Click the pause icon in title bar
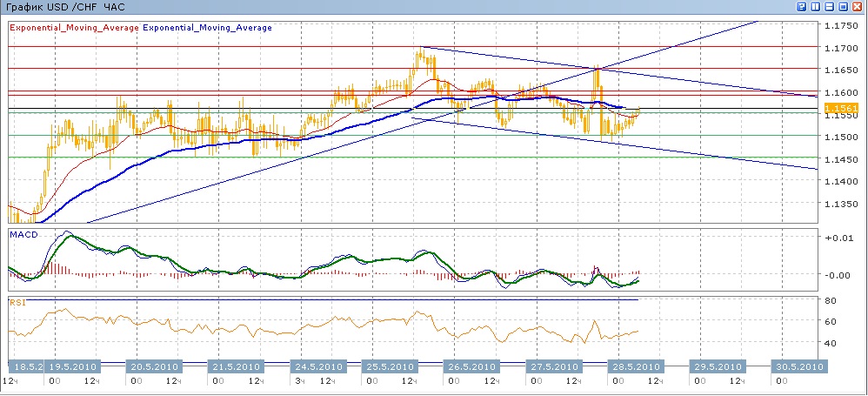Viewport: 868px width, 396px height. 814,6
